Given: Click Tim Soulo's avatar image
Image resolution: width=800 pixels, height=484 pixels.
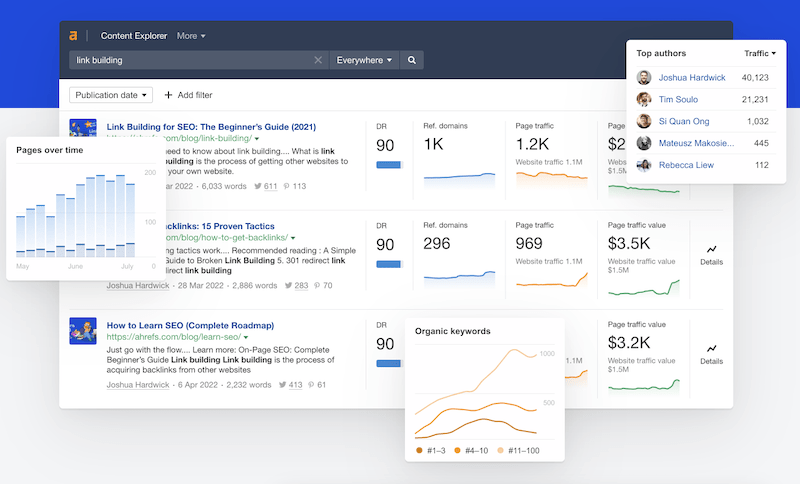Looking at the screenshot, I should [x=644, y=99].
